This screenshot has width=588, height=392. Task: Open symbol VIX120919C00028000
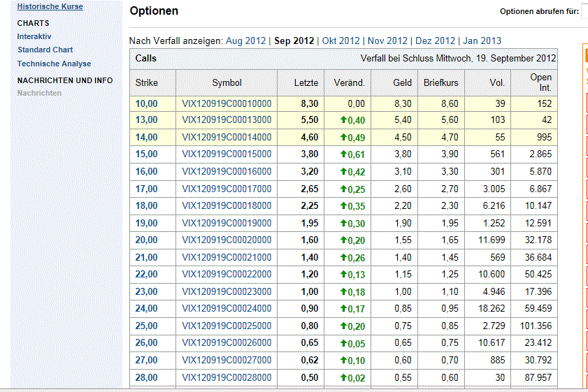click(227, 377)
